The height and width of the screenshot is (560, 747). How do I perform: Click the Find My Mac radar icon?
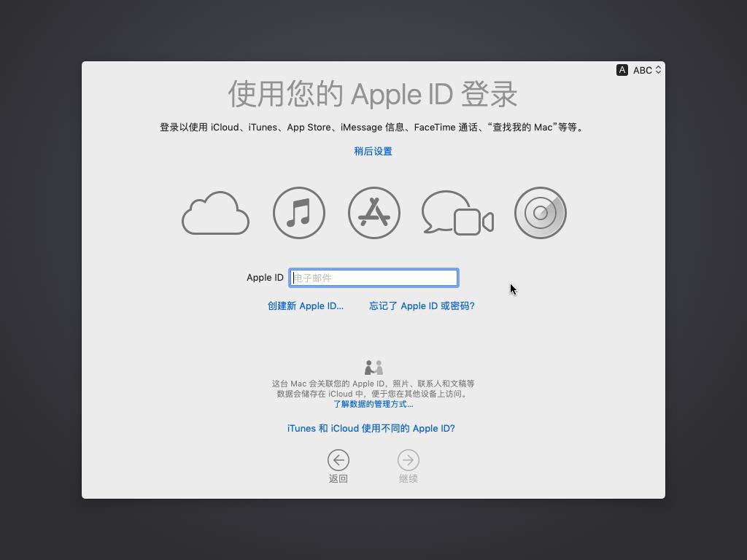[x=541, y=213]
